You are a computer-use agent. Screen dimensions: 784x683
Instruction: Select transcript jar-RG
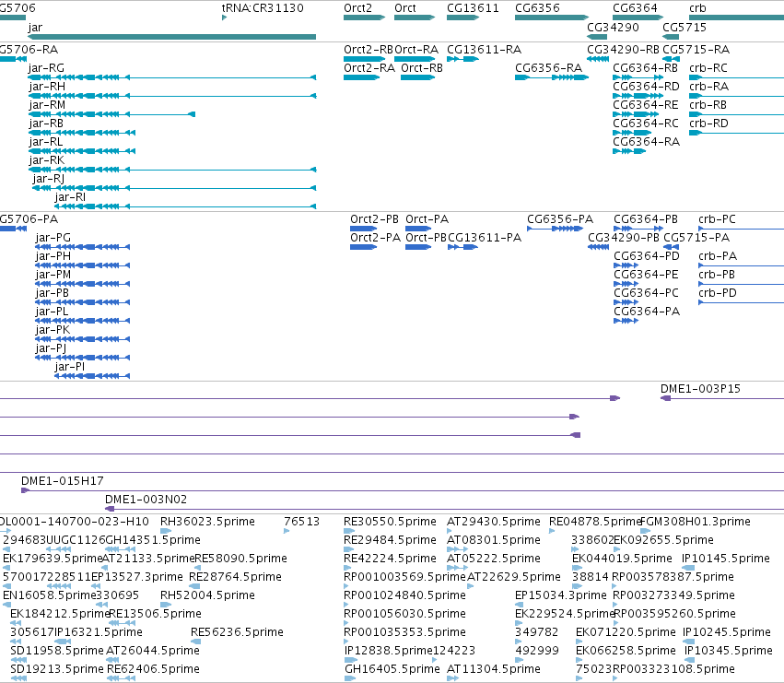click(x=172, y=77)
